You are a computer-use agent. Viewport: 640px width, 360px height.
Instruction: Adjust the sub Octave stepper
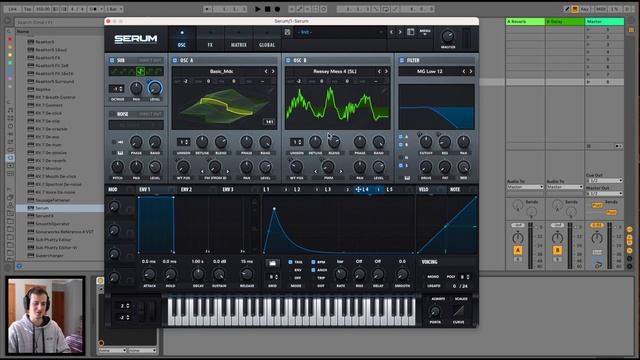[116, 89]
